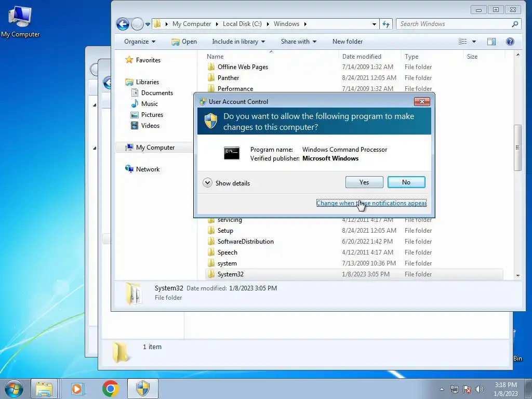
Task: Open the Windows Start button
Action: [x=14, y=389]
